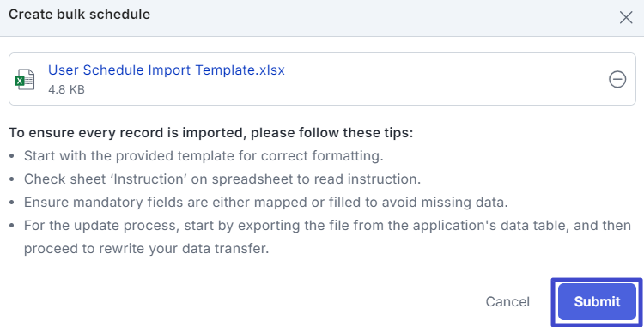Click the bullet before 'Ensure mandatory fields'
The height and width of the screenshot is (327, 644).
pos(11,203)
